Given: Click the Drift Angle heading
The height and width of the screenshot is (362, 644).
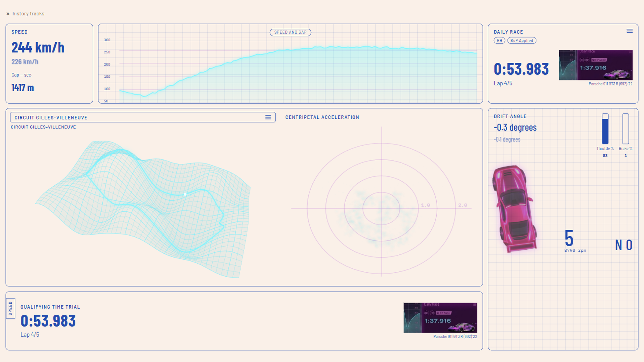Looking at the screenshot, I should [x=510, y=117].
